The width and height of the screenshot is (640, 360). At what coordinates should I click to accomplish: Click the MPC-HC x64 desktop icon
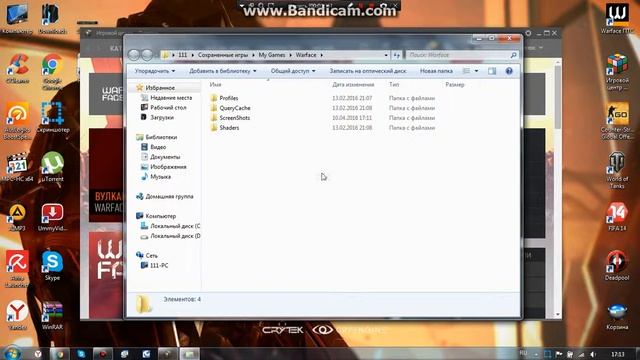17,167
